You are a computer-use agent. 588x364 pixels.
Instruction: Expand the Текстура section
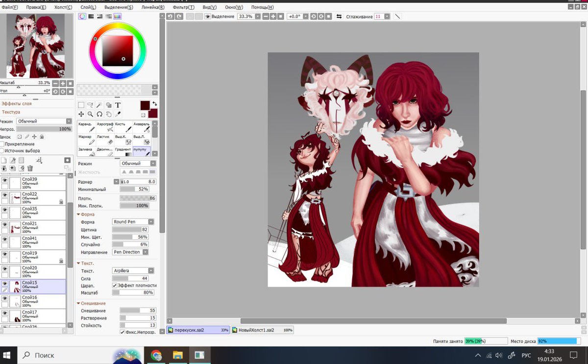(x=11, y=112)
